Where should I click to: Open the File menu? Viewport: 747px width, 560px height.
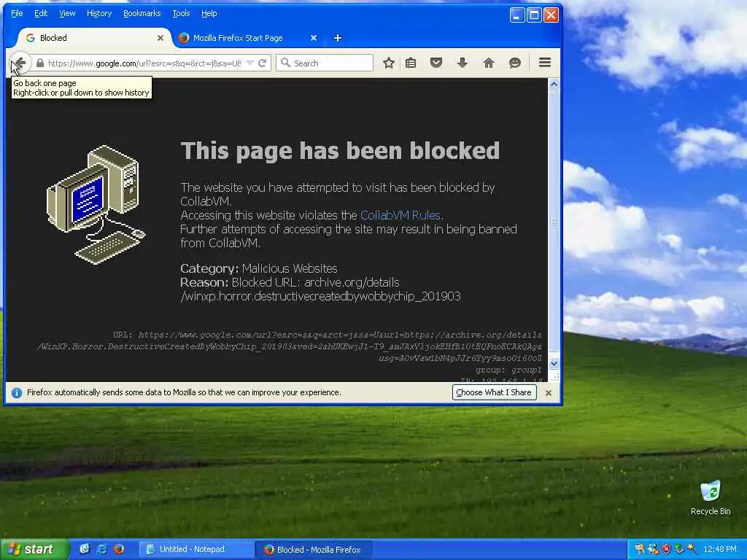coord(17,13)
